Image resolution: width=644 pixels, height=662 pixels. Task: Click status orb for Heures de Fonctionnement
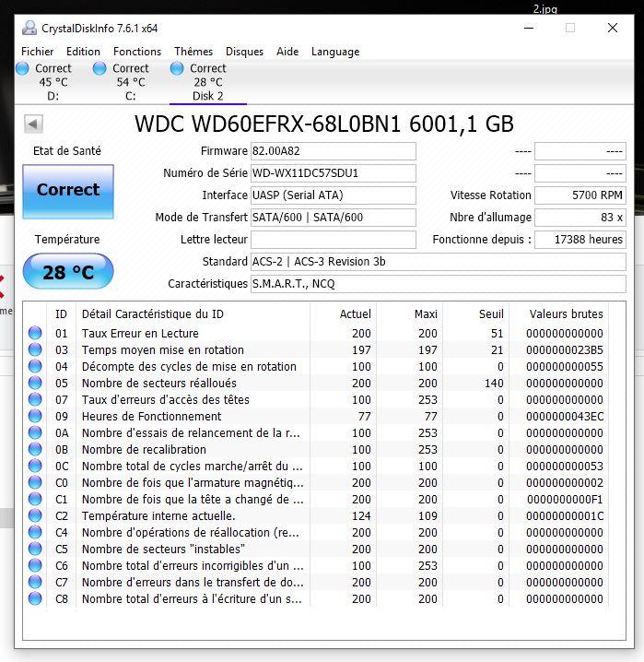35,416
